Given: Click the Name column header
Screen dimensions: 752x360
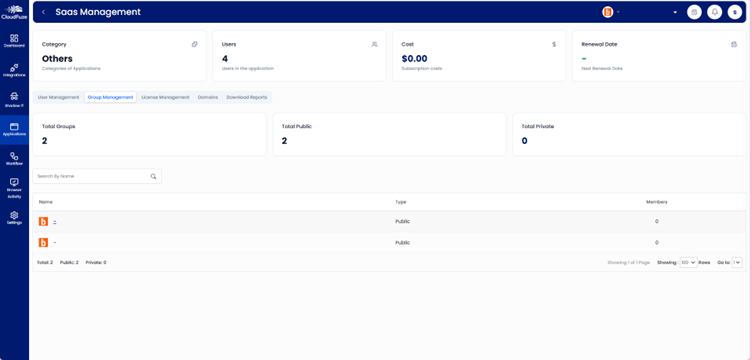Looking at the screenshot, I should point(46,202).
